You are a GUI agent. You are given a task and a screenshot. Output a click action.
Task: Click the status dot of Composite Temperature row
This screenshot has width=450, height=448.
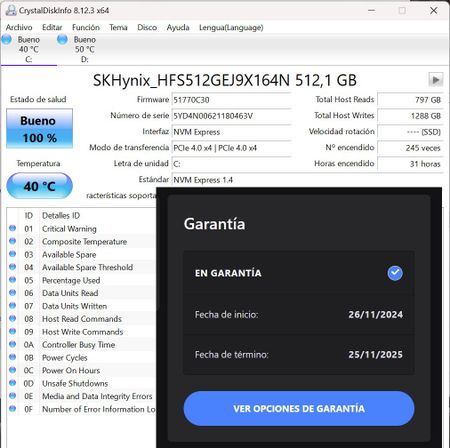[x=13, y=241]
